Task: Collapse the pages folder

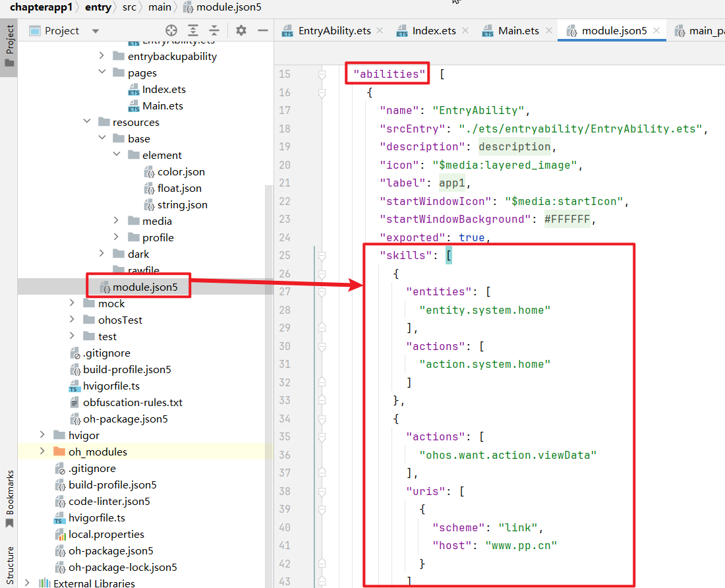Action: 101,72
